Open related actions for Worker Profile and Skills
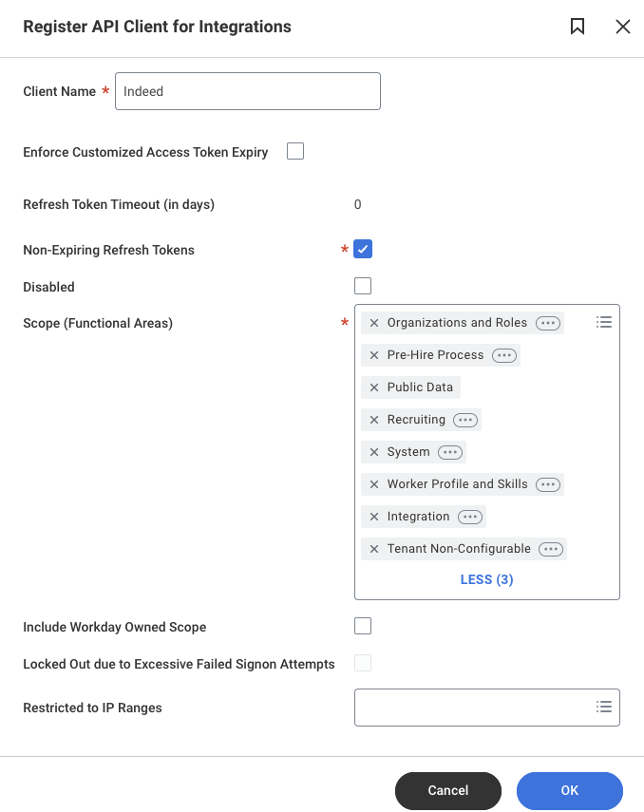The width and height of the screenshot is (644, 812). click(x=548, y=484)
